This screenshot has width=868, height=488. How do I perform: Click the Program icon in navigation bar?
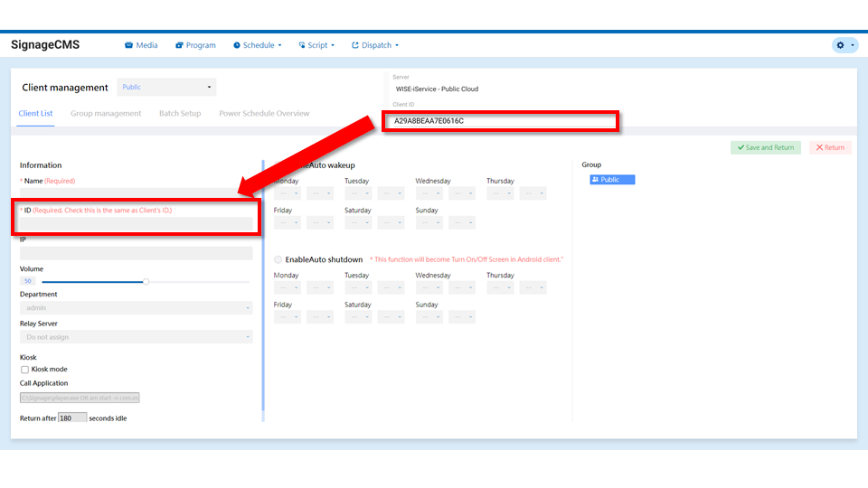tap(180, 45)
